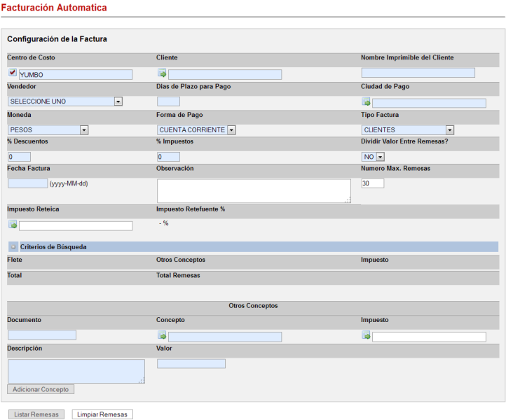Click the Criterios de Búsqueda bullet icon
Viewport: 506px width, 420px height.
coord(13,247)
